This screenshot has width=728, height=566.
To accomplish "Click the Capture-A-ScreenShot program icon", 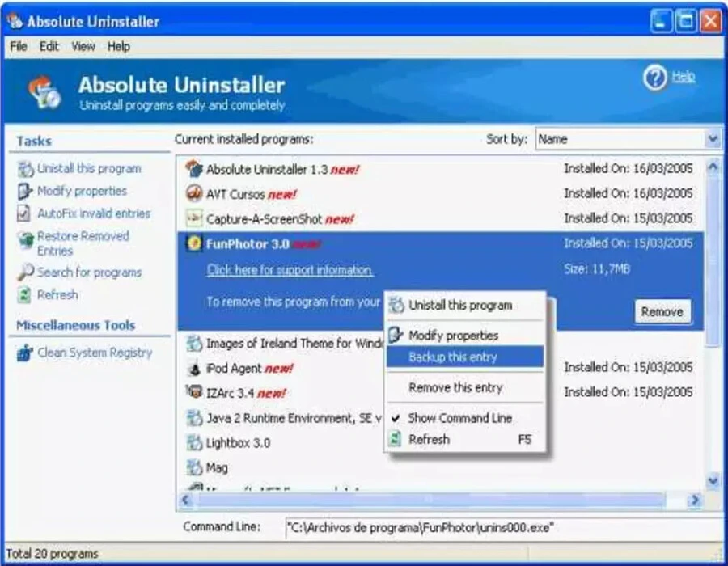I will click(193, 218).
